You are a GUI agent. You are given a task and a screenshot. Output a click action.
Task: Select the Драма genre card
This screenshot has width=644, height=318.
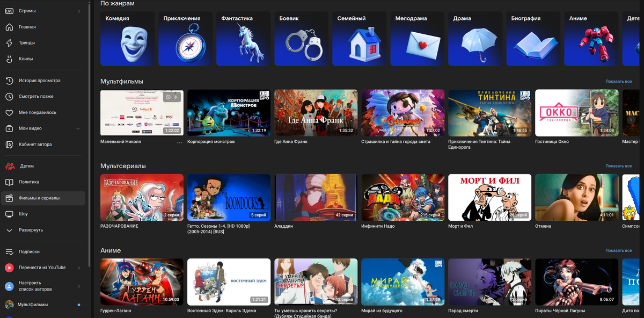coord(475,39)
